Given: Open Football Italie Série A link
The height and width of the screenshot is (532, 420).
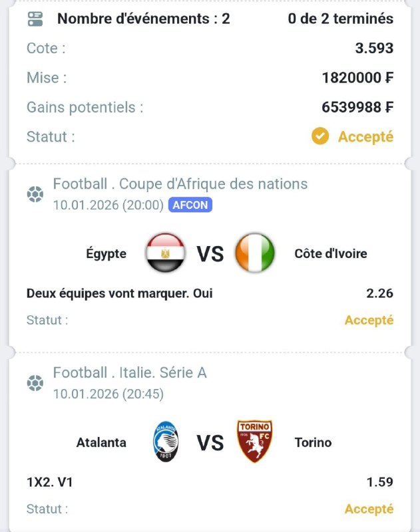Looking at the screenshot, I should (x=130, y=372).
